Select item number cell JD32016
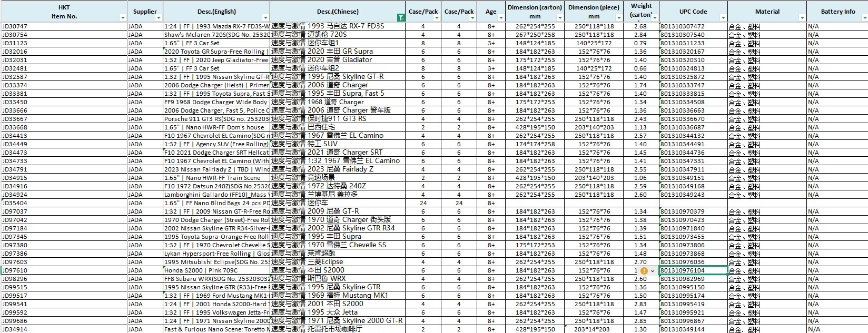 (x=64, y=52)
